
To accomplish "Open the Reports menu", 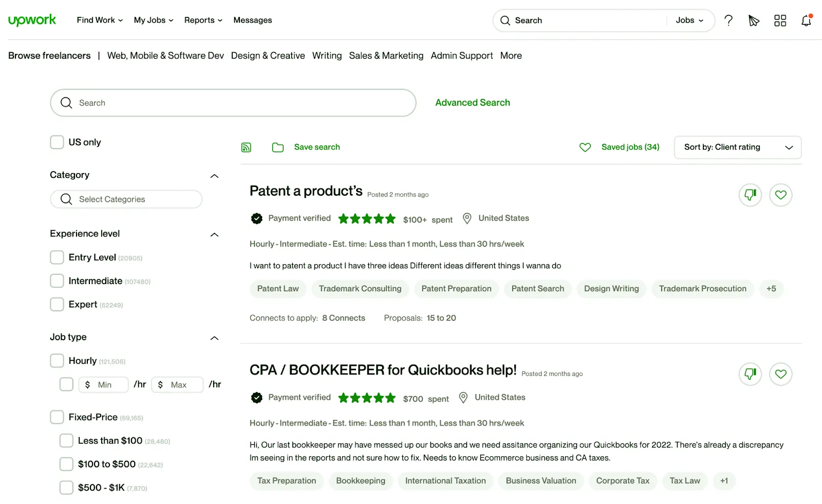I will [x=203, y=20].
